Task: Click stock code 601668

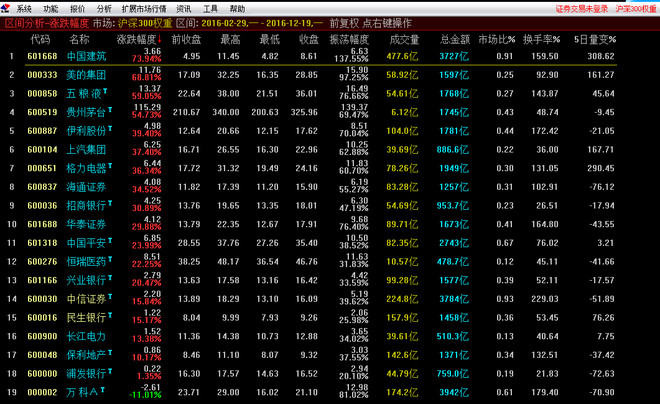Action: tap(42, 56)
